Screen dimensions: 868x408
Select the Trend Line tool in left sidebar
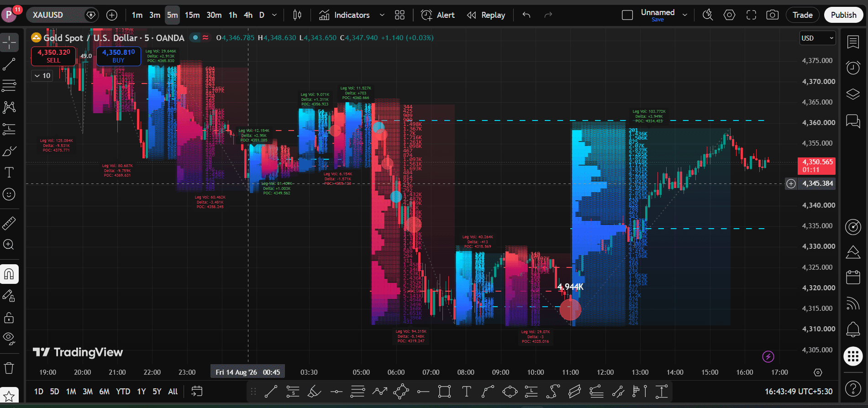click(x=9, y=64)
